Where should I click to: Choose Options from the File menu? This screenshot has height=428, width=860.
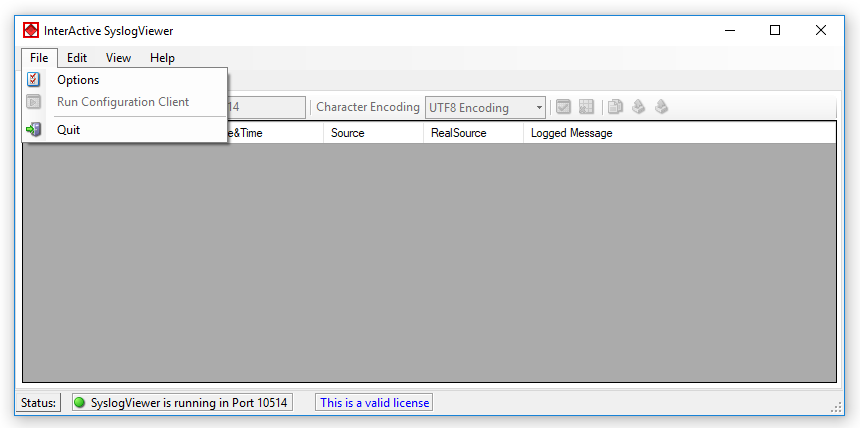[78, 80]
